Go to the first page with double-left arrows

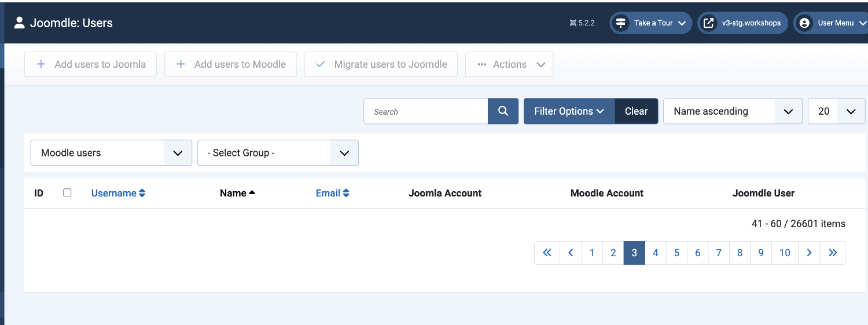(547, 253)
